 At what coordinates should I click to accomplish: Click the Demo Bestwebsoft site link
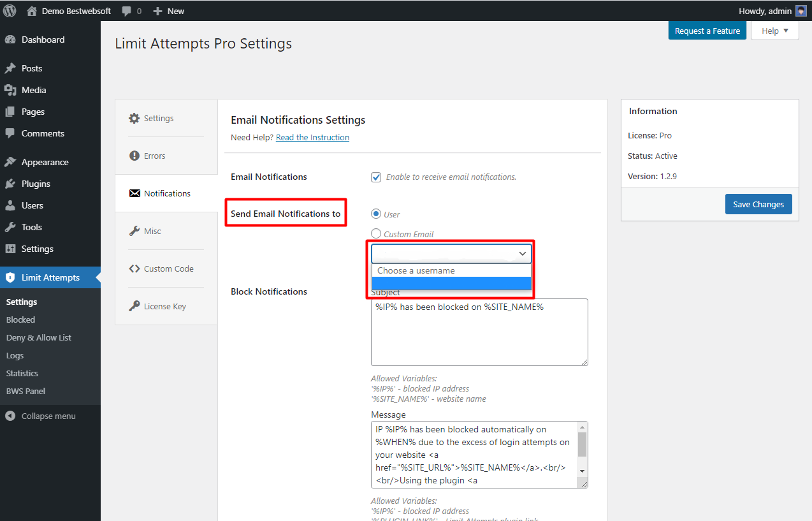pos(76,11)
